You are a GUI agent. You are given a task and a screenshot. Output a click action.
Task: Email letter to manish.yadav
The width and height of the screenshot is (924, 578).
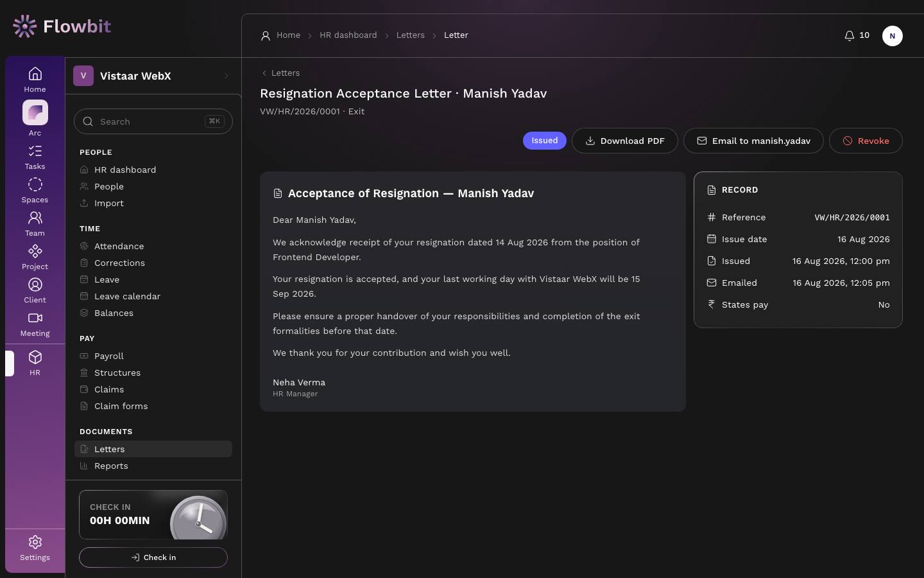click(753, 141)
